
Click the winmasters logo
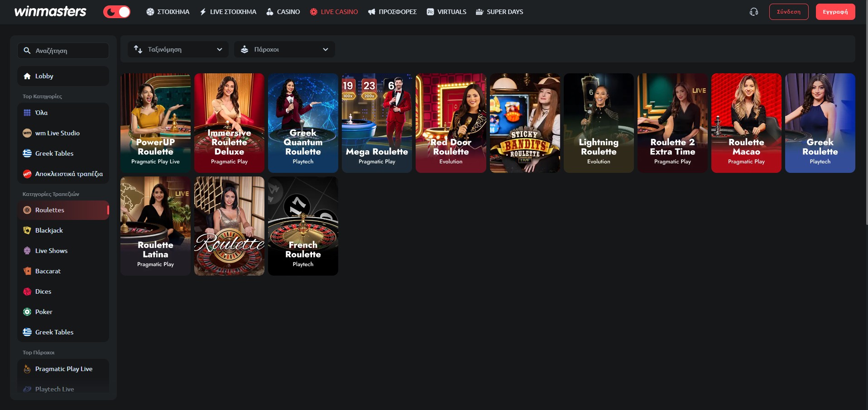50,11
